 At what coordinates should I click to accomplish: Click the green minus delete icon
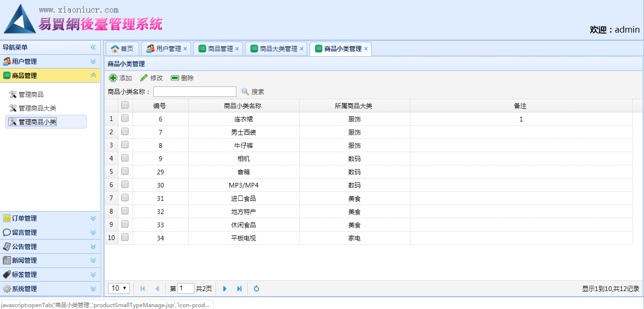[175, 78]
